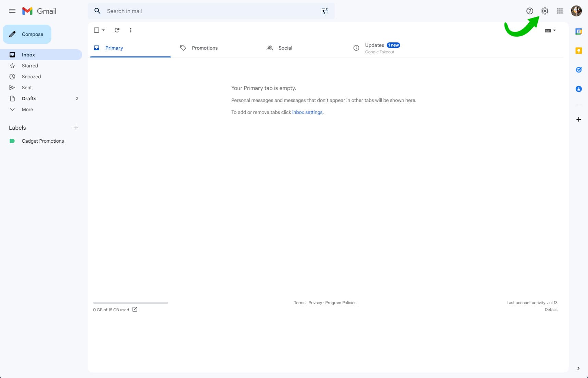Open the input tools keyboard dropdown
Screen dimensions: 588x378
(550, 30)
